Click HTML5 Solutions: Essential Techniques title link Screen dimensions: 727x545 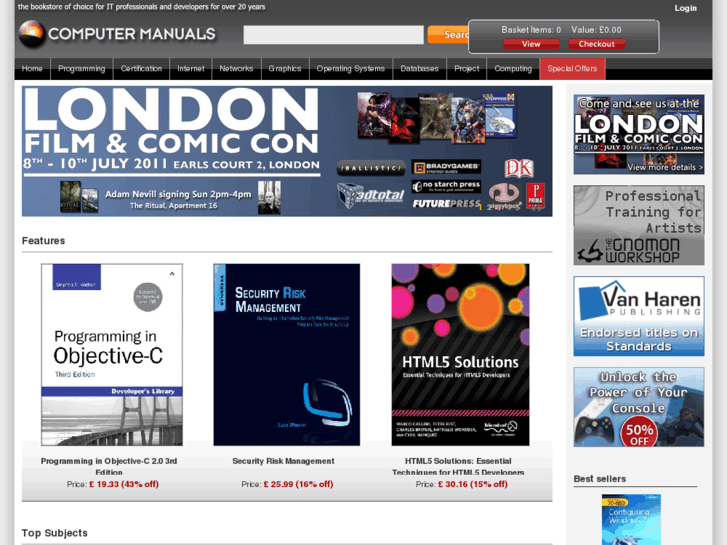click(458, 467)
